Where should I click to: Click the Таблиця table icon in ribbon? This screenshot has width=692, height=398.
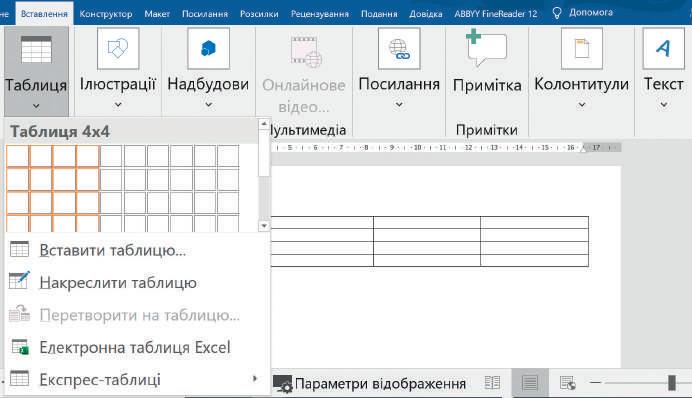coord(36,49)
